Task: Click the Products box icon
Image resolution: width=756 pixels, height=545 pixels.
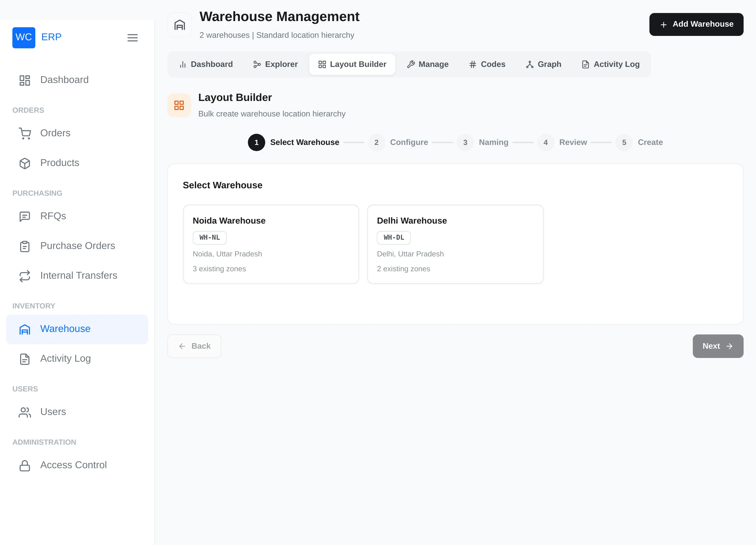Action: 25,163
